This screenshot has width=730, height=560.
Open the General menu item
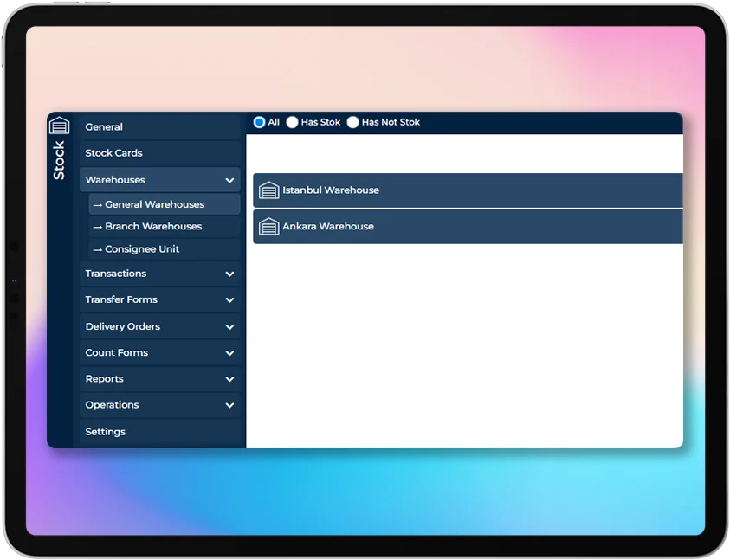[x=105, y=127]
